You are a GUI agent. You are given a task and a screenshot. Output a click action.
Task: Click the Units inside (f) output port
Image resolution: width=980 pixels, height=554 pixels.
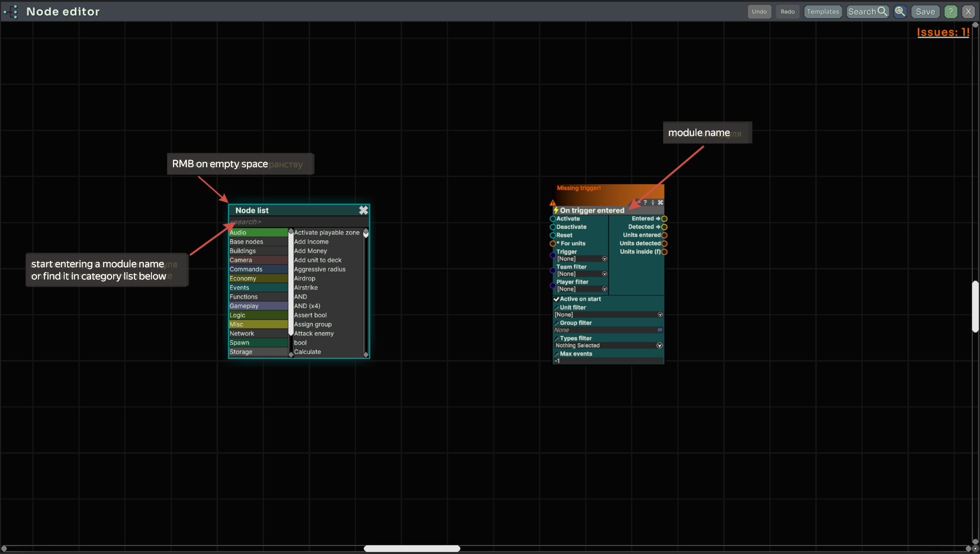[x=664, y=252]
